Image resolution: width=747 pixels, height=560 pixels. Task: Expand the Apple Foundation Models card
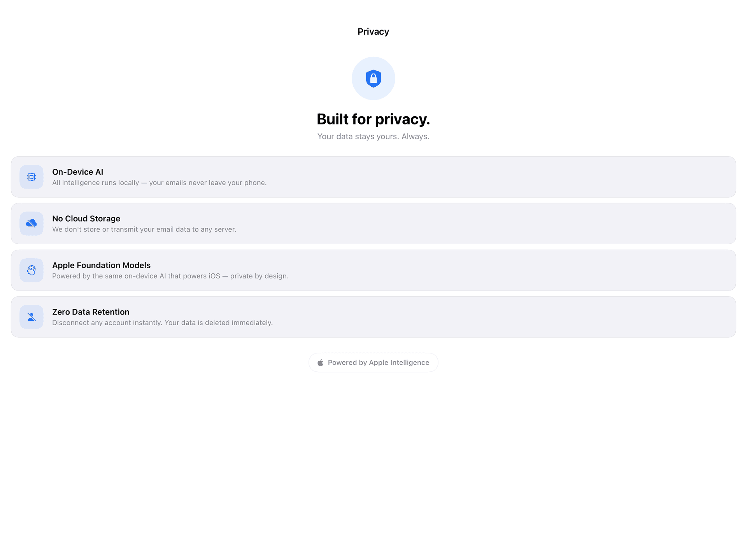pyautogui.click(x=373, y=270)
